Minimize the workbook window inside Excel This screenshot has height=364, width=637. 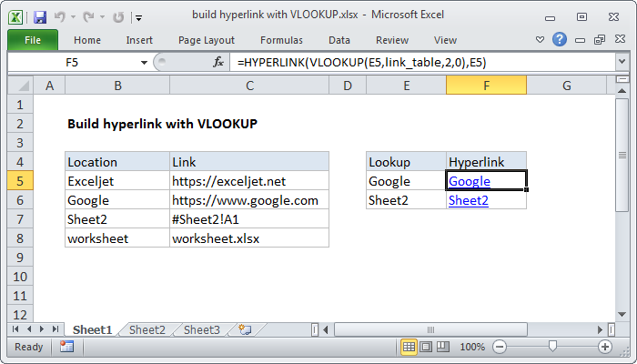tap(581, 40)
